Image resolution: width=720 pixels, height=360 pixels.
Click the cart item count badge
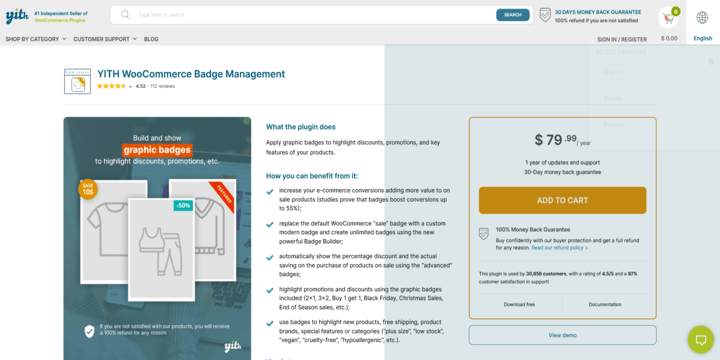[x=675, y=11]
